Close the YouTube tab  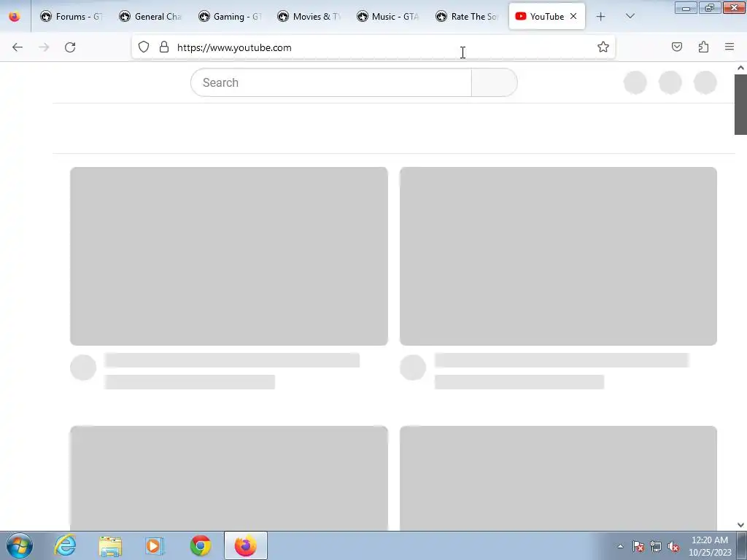pyautogui.click(x=573, y=16)
